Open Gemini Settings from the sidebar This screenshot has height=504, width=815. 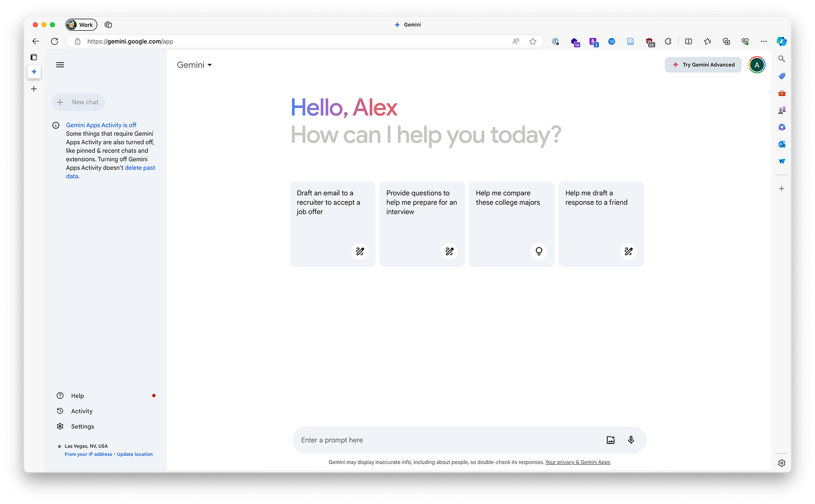(x=82, y=426)
